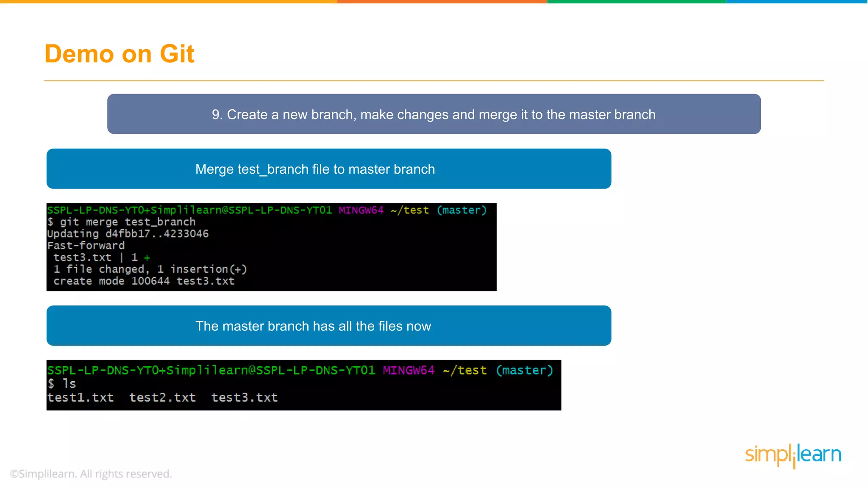This screenshot has width=868, height=488.
Task: Click 'test3.txt' in the ls output
Action: [x=245, y=397]
